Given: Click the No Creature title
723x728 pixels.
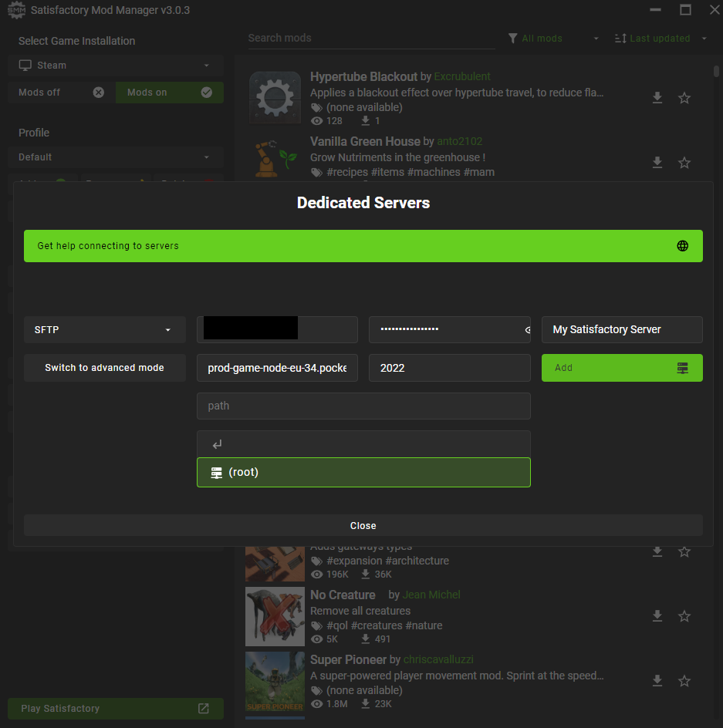Looking at the screenshot, I should 343,595.
